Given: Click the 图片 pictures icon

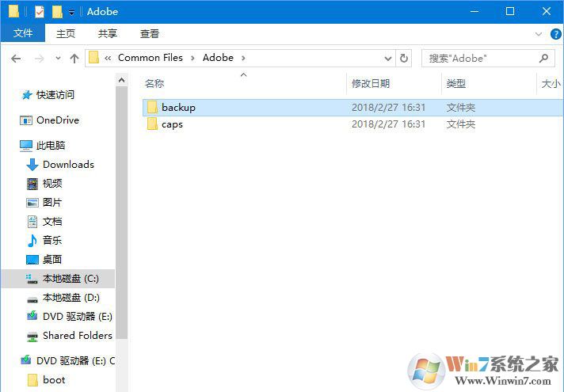Looking at the screenshot, I should tap(32, 203).
